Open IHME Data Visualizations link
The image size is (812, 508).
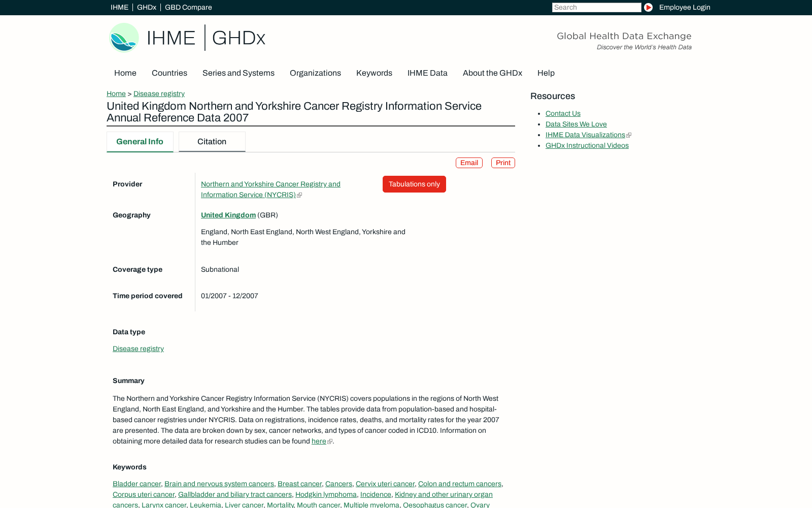click(x=585, y=135)
